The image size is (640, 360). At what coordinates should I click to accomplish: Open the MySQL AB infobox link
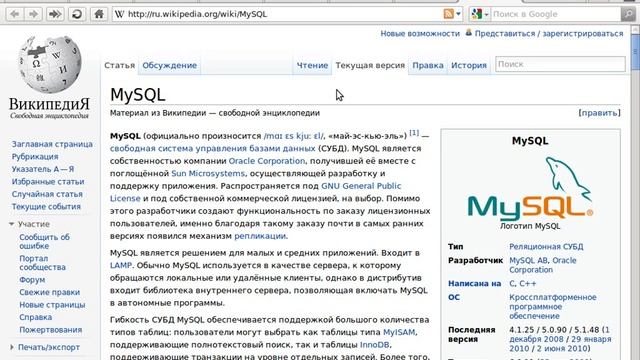[528, 260]
